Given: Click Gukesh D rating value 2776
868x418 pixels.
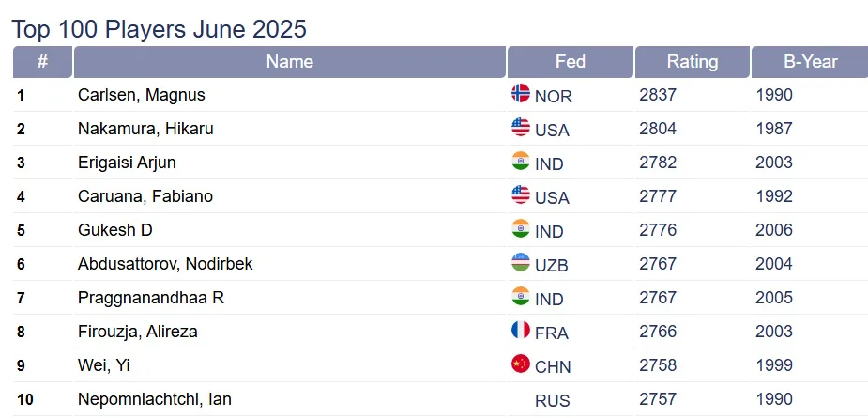Looking at the screenshot, I should (658, 230).
